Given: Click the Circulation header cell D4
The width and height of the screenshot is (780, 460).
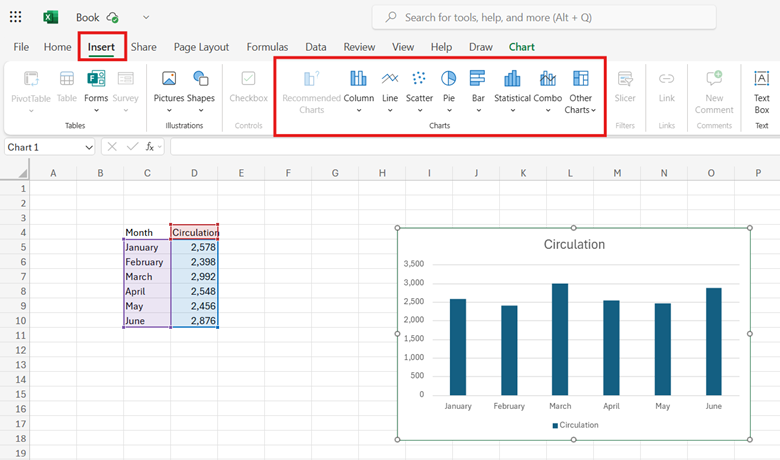Looking at the screenshot, I should [x=194, y=232].
